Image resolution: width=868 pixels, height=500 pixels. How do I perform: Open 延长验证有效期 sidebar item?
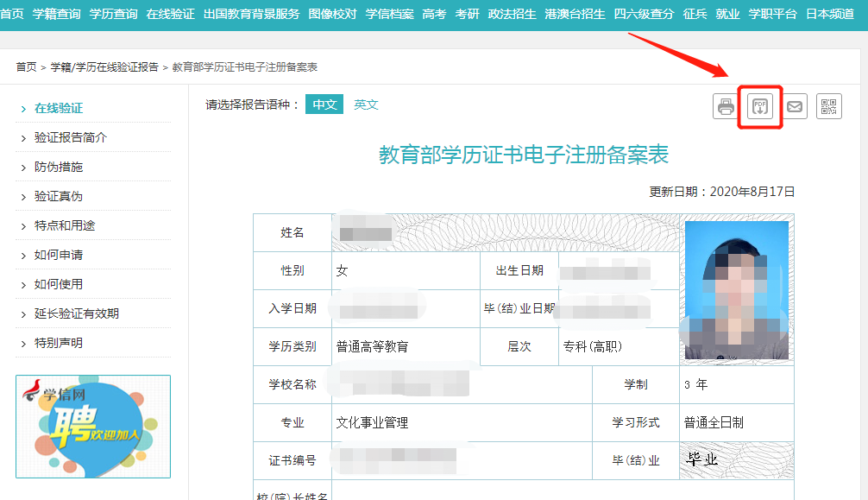[77, 313]
